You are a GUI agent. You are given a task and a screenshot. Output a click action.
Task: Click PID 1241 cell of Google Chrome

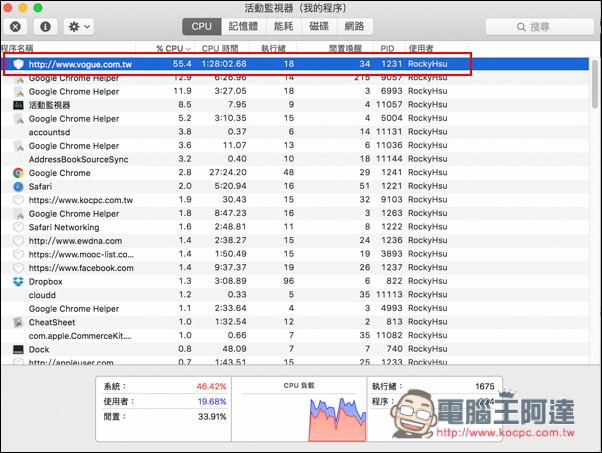[392, 173]
